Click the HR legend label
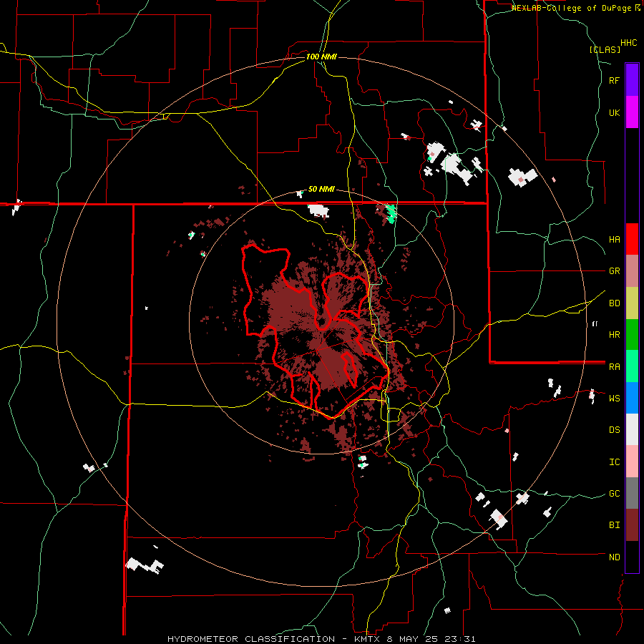 (614, 335)
